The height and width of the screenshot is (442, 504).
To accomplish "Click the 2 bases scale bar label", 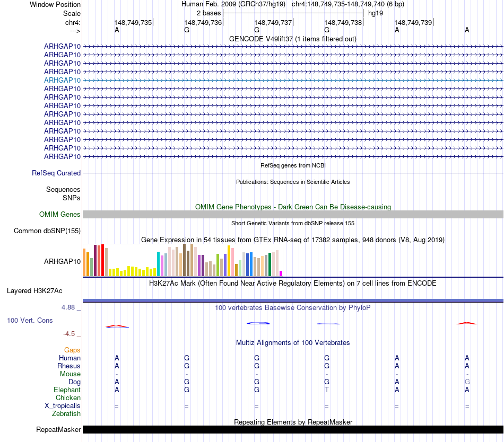I will (x=208, y=13).
